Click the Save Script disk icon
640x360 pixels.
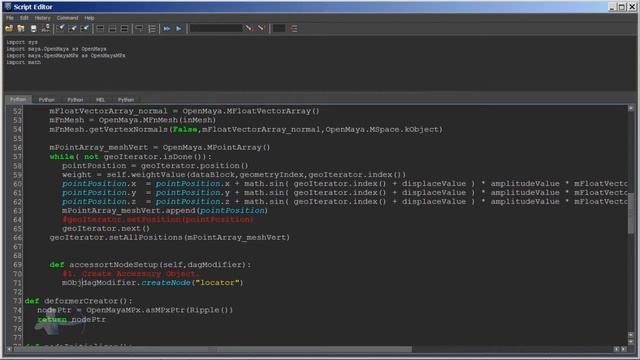tap(33, 29)
